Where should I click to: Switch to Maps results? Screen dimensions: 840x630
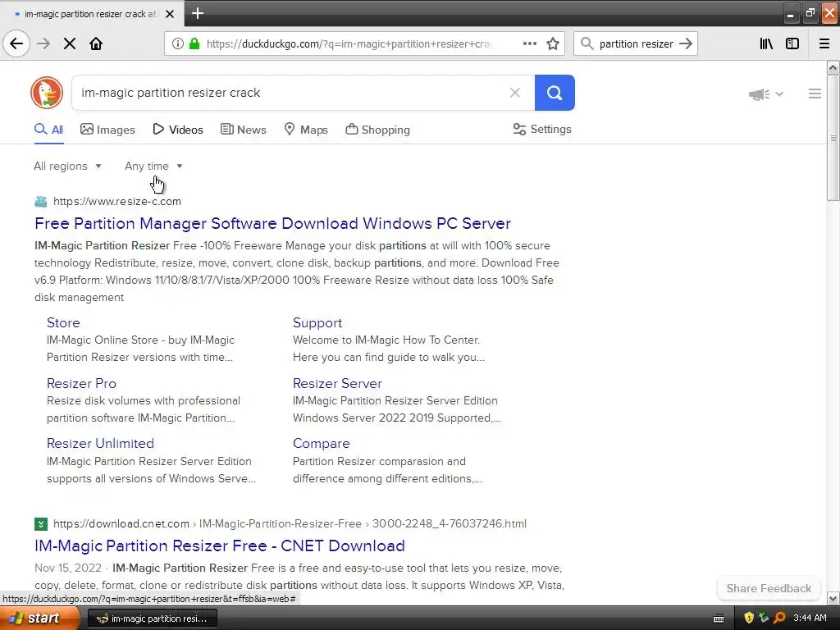coord(306,130)
